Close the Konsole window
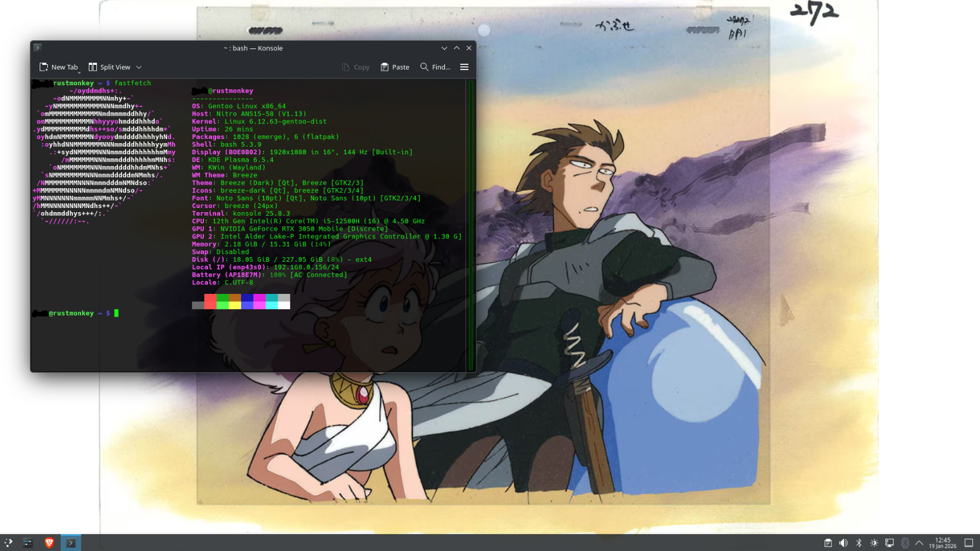Image resolution: width=980 pixels, height=551 pixels. [469, 48]
